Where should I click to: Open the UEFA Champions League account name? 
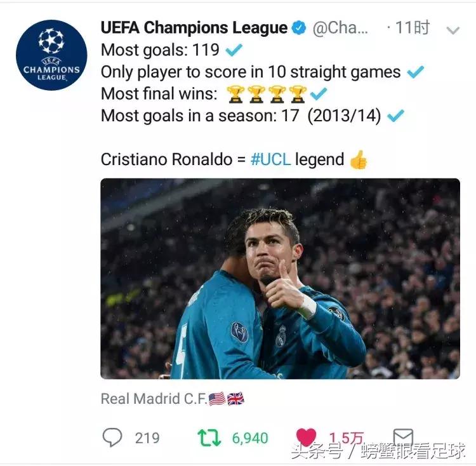click(194, 28)
